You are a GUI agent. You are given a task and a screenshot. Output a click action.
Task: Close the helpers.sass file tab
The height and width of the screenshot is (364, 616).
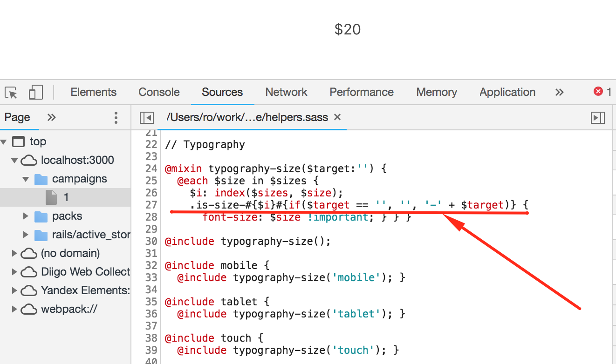[337, 117]
